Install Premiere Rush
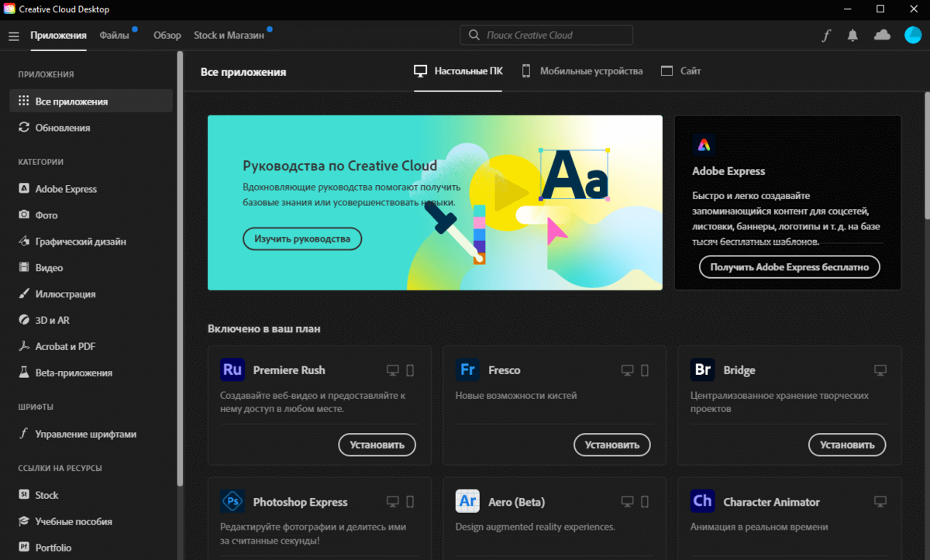This screenshot has width=930, height=560. coord(377,445)
